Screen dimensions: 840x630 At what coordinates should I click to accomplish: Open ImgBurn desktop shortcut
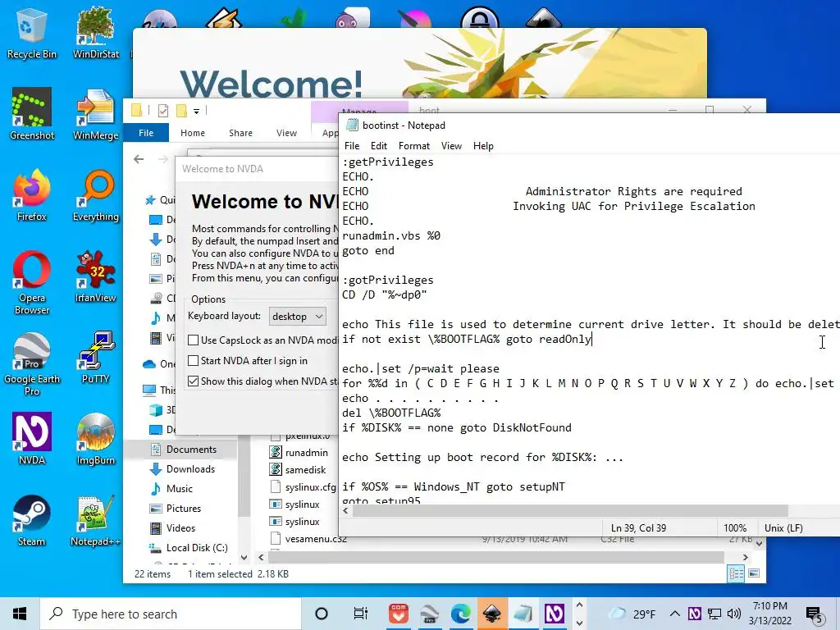pyautogui.click(x=96, y=439)
